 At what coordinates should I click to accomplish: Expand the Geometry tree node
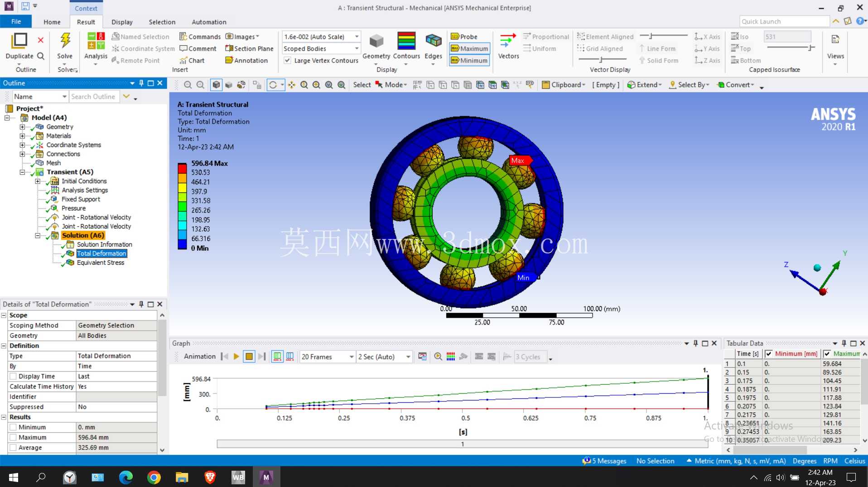click(22, 127)
